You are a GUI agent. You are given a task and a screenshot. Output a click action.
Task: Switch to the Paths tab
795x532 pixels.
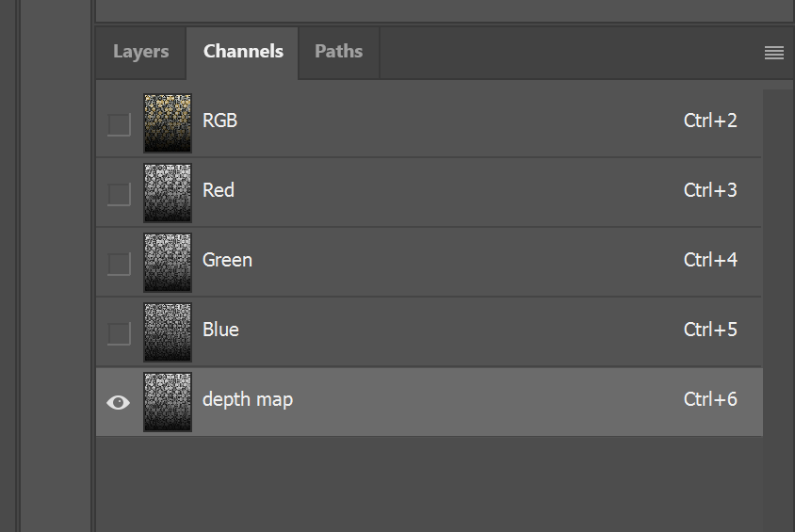tap(338, 52)
